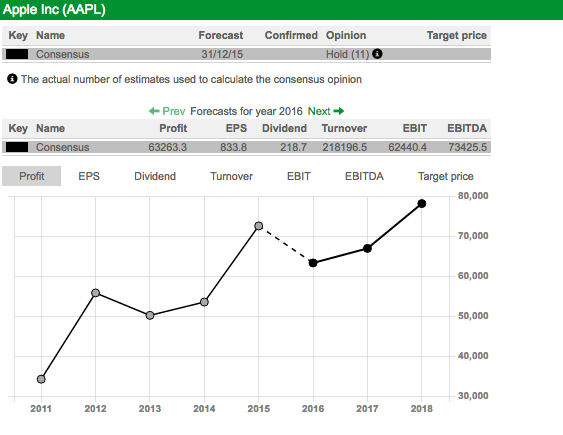Click the Hold (11) opinion cell
The width and height of the screenshot is (563, 435).
pos(348,54)
